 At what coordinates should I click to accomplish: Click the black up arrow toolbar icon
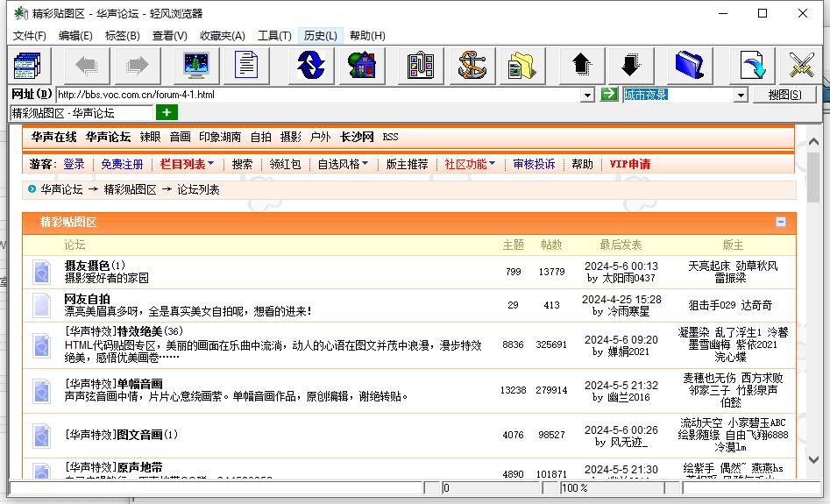(581, 65)
